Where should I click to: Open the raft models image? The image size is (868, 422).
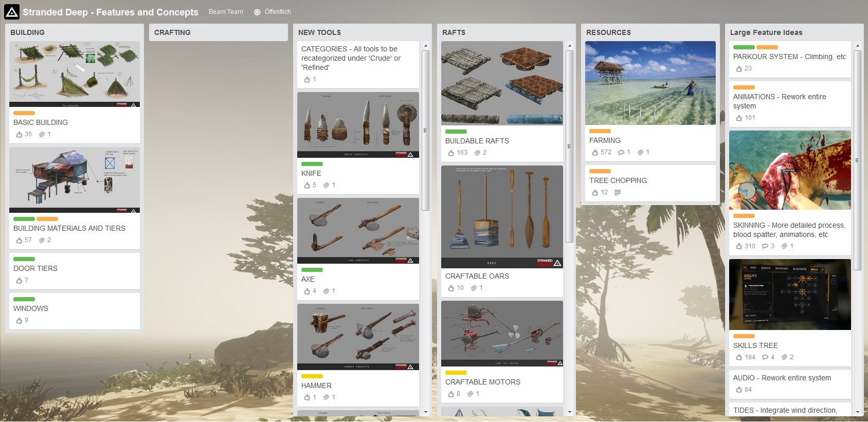point(502,83)
